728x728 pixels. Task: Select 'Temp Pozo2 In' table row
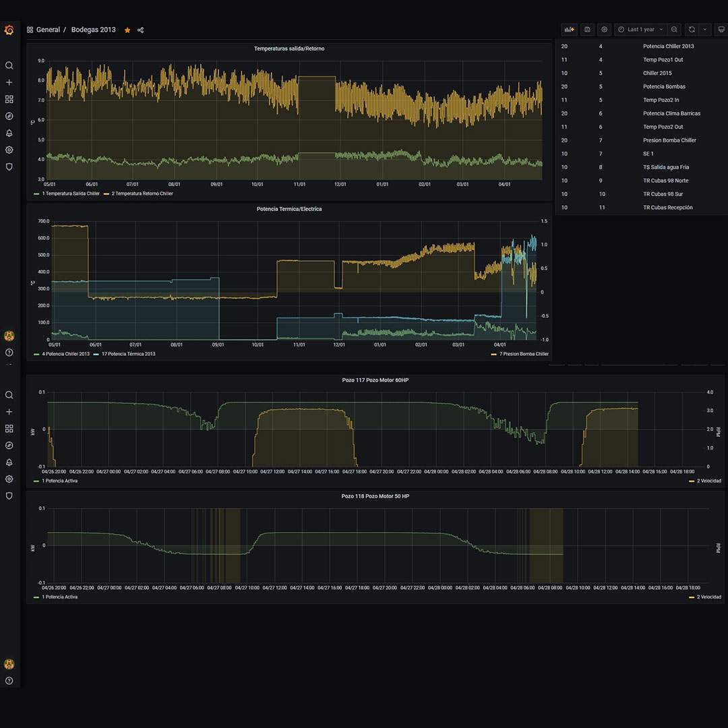(x=641, y=100)
